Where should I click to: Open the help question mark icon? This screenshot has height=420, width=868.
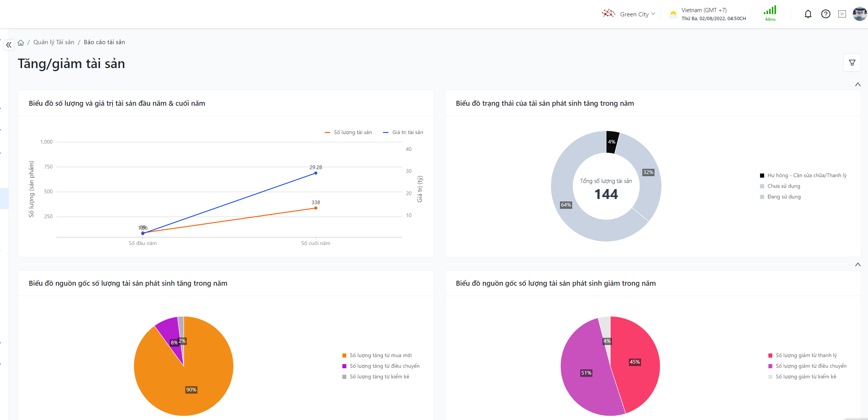coord(825,14)
